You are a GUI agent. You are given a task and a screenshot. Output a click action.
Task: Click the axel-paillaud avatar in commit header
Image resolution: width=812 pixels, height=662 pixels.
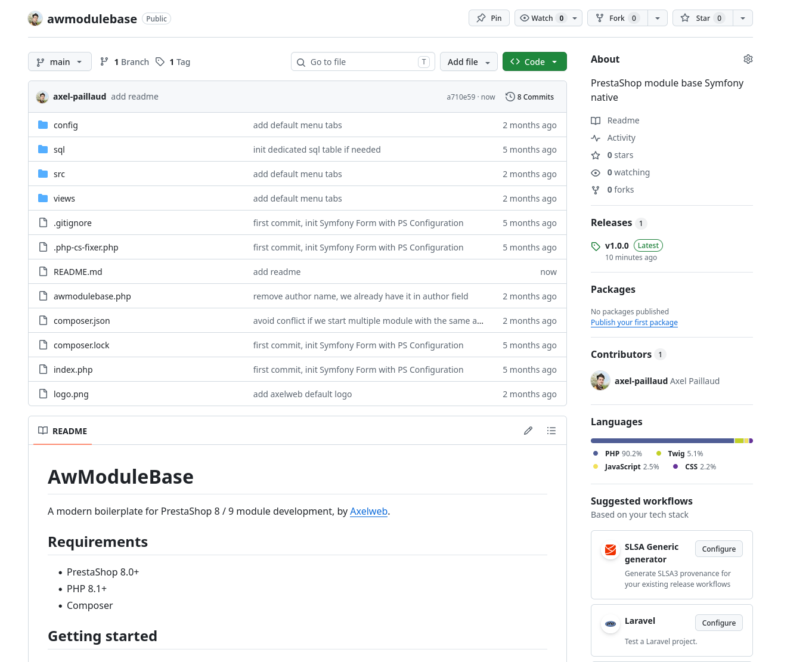click(42, 97)
